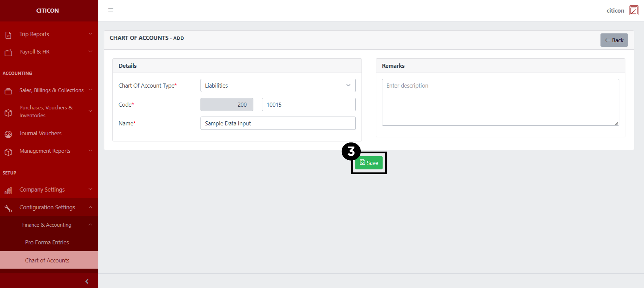The width and height of the screenshot is (644, 288).
Task: Open Pro Forma Entries page
Action: click(47, 242)
